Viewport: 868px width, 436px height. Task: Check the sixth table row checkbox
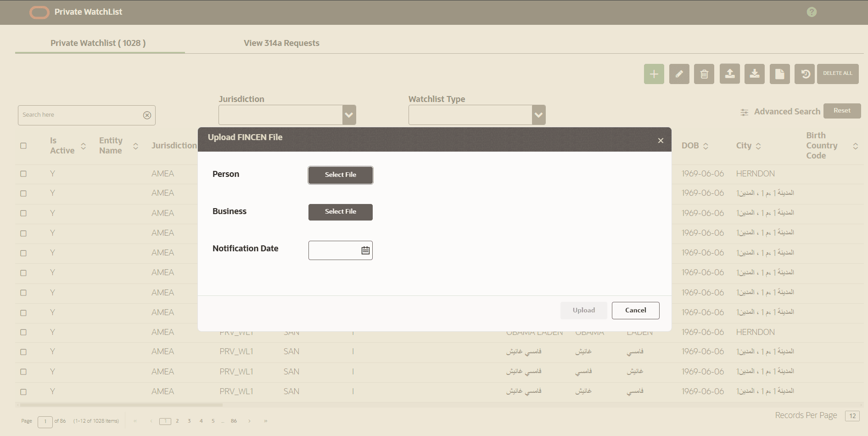[23, 273]
